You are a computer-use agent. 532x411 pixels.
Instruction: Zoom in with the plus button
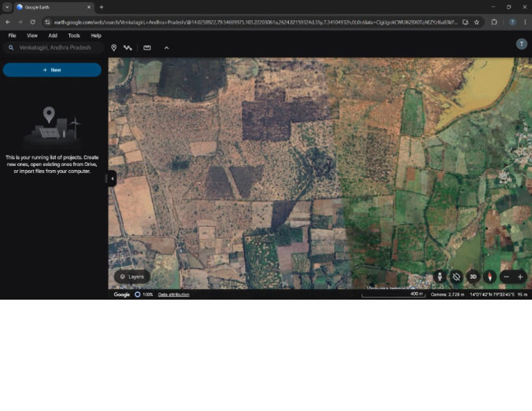521,277
